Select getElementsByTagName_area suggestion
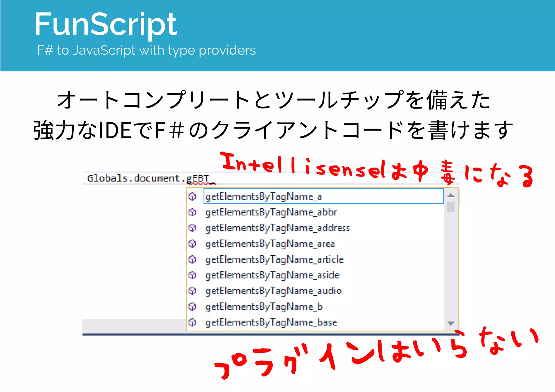The height and width of the screenshot is (392, 555). tap(270, 244)
